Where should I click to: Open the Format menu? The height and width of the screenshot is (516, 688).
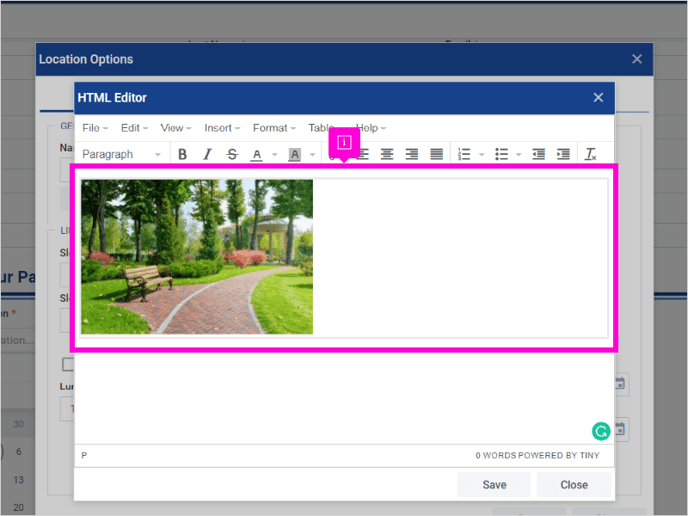pyautogui.click(x=274, y=128)
